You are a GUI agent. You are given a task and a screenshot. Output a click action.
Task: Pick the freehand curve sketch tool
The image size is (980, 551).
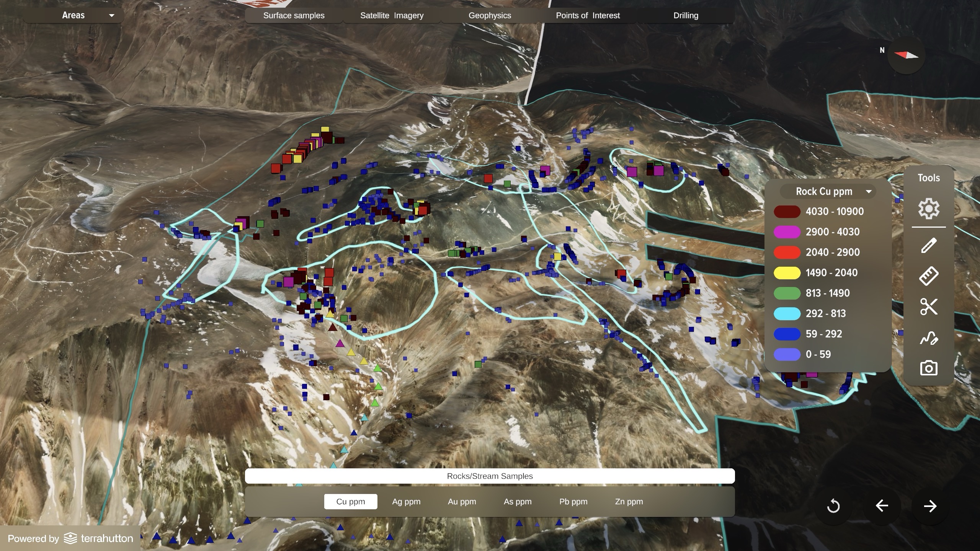pos(928,338)
